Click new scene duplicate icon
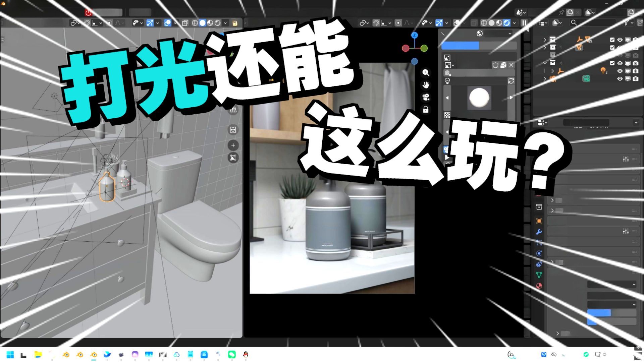Viewport: 644px width, 362px height. point(570,12)
